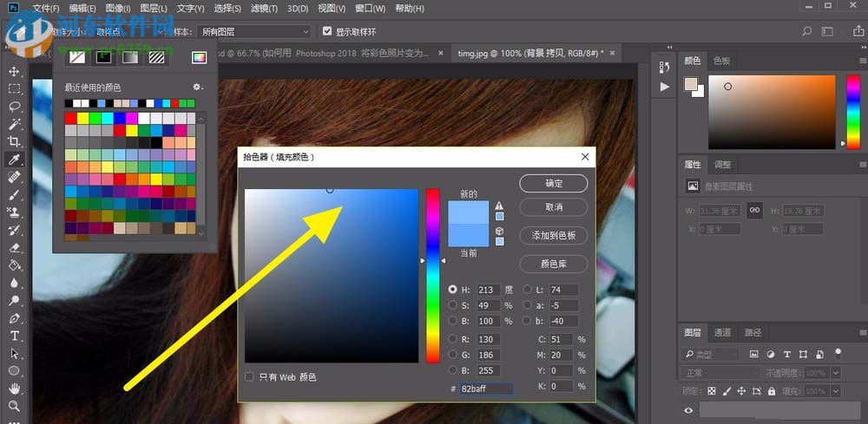The image size is (868, 424).
Task: Open the Opacity percentage dropdown
Action: pos(836,373)
